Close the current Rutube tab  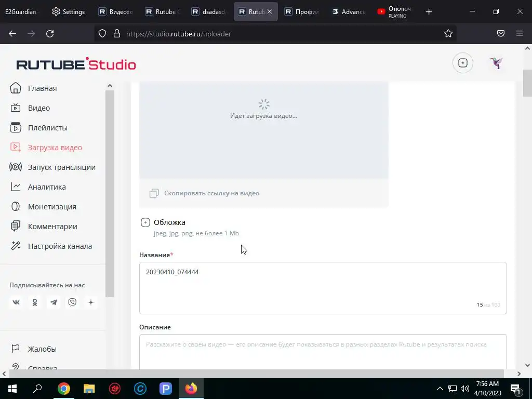click(x=270, y=11)
